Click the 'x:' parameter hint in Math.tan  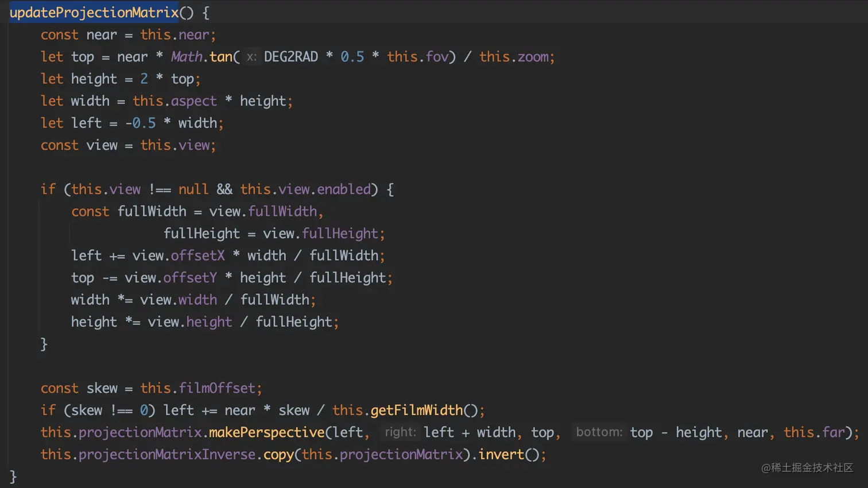(x=251, y=57)
